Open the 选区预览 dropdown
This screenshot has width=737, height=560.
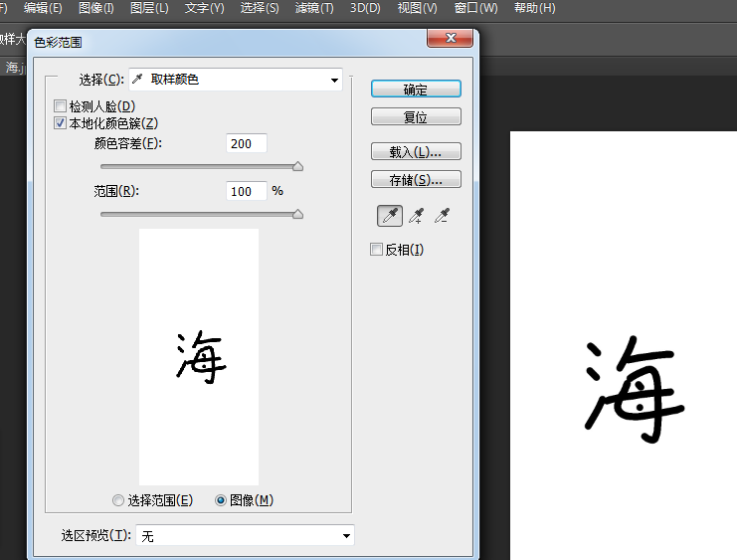click(x=245, y=535)
